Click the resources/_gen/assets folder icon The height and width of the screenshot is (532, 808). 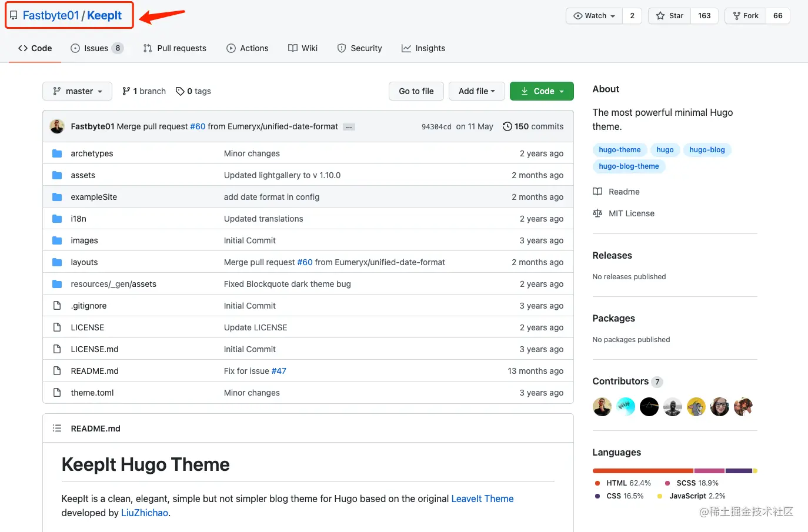click(57, 284)
